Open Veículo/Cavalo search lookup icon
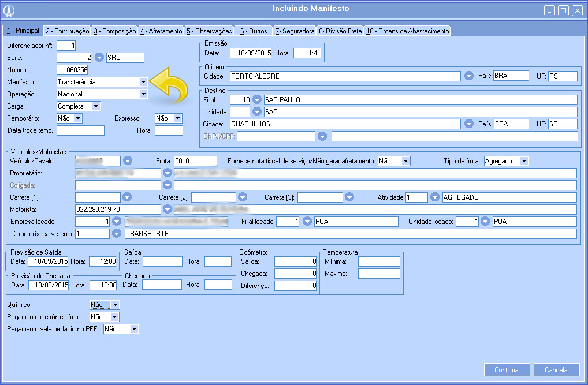The width and height of the screenshot is (588, 385). coord(128,161)
